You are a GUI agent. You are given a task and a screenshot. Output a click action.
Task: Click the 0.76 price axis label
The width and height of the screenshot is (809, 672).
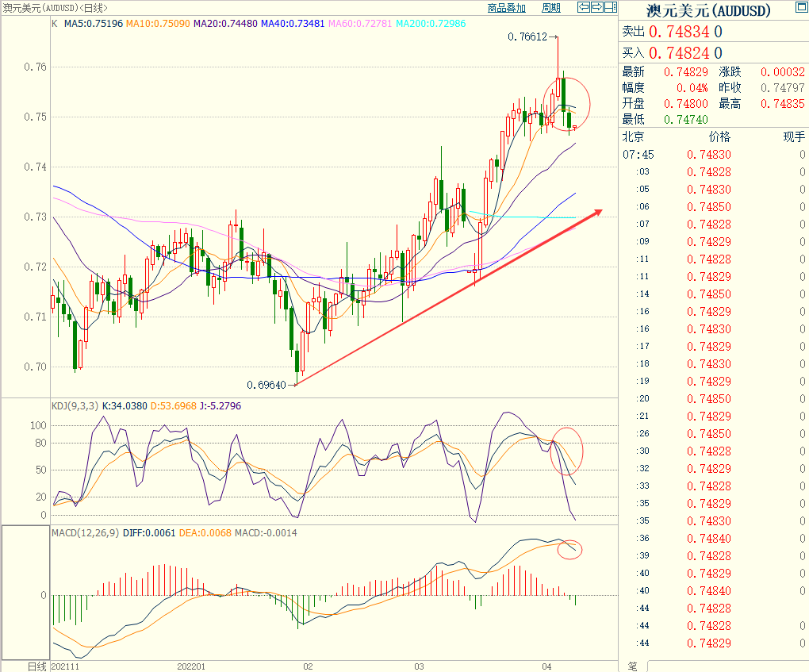pyautogui.click(x=35, y=67)
